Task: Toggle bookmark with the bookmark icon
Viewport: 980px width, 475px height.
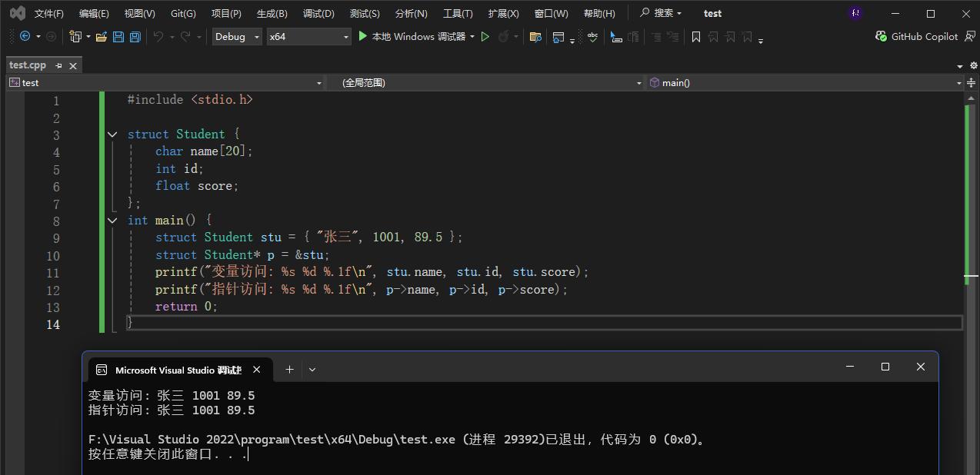Action: [696, 36]
